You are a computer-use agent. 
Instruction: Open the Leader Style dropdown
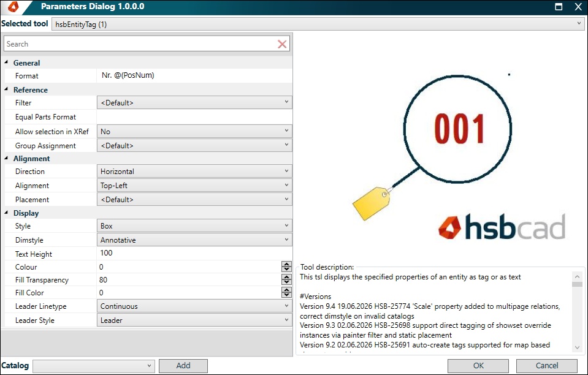194,320
